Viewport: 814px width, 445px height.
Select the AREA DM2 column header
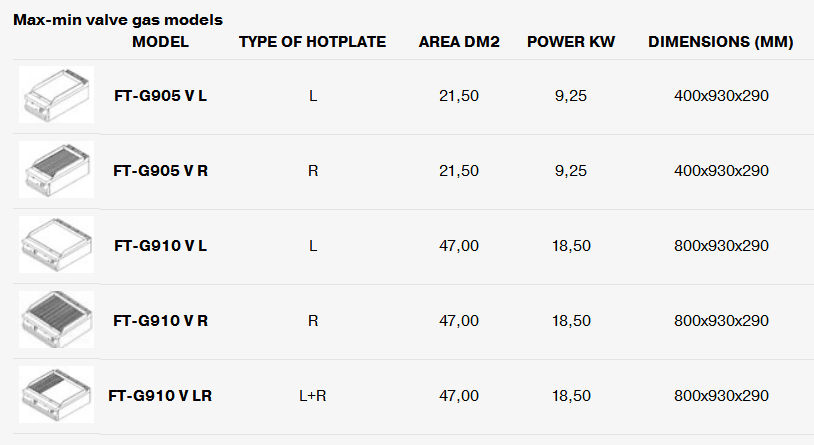coord(459,42)
